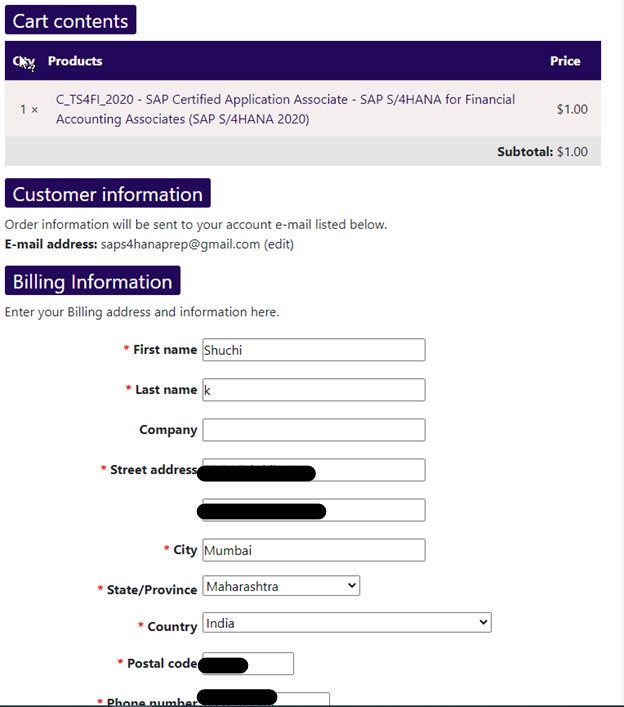Image resolution: width=624 pixels, height=707 pixels.
Task: Click the saps4hanaprep@gmail.com e-mail address text
Action: point(180,244)
